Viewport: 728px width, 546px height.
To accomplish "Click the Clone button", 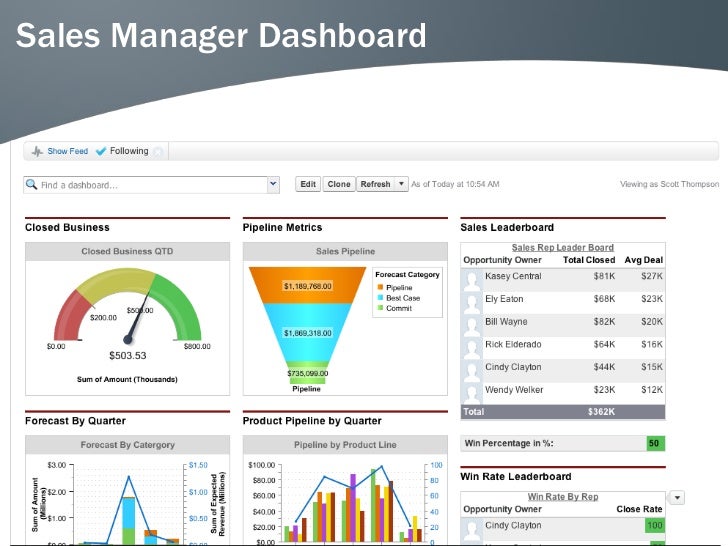I will [339, 184].
